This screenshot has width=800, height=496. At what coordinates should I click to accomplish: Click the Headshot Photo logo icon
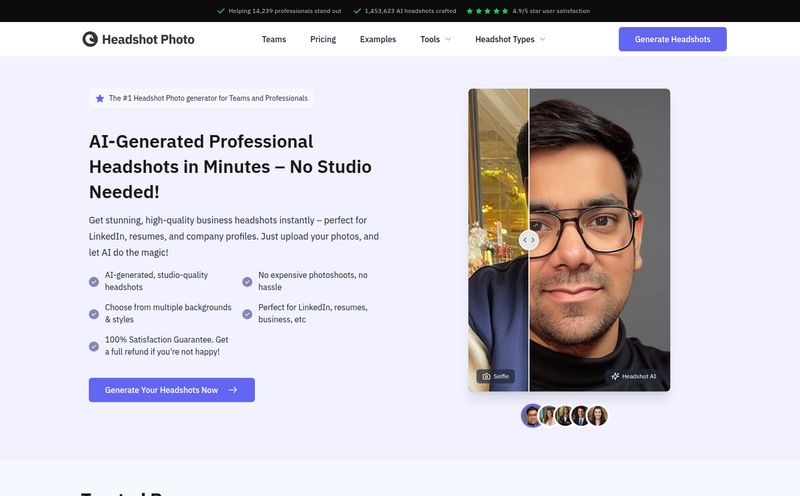90,39
